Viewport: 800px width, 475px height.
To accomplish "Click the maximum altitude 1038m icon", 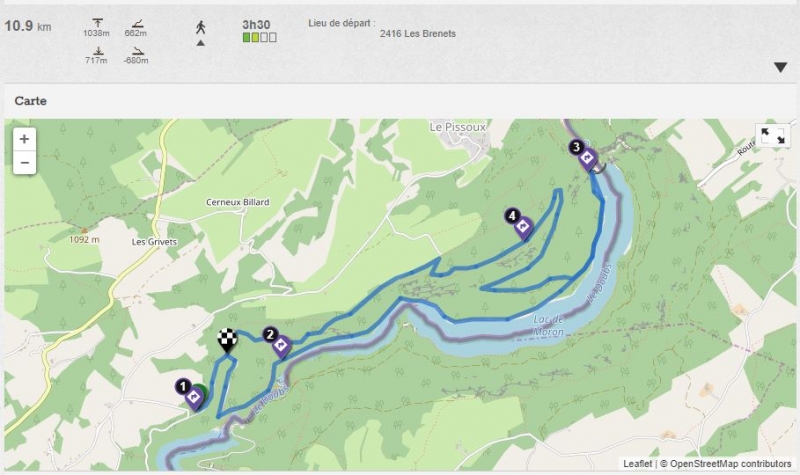I will pyautogui.click(x=96, y=23).
